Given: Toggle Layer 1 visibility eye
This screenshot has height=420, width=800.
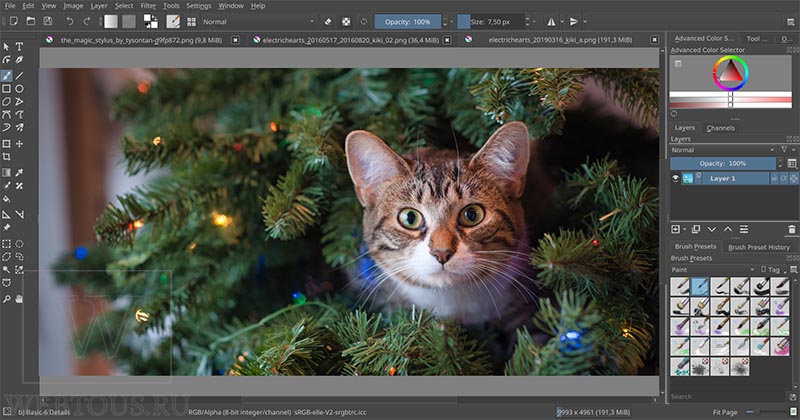Looking at the screenshot, I should 676,178.
